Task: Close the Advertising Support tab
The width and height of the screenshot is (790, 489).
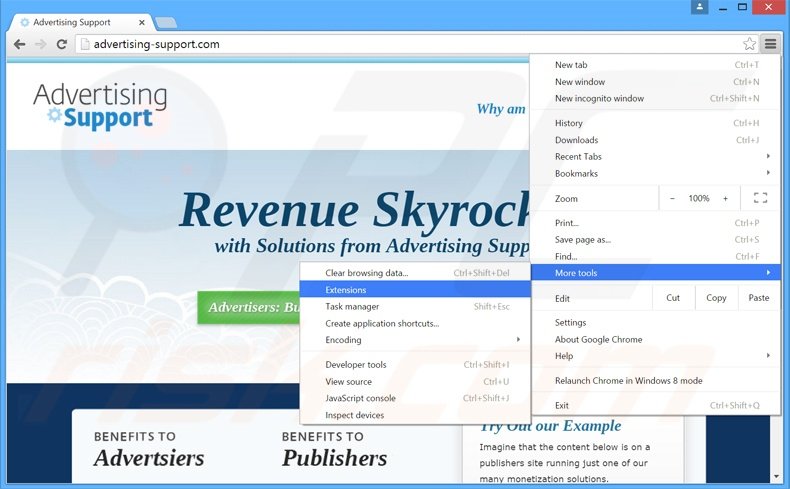Action: click(142, 22)
